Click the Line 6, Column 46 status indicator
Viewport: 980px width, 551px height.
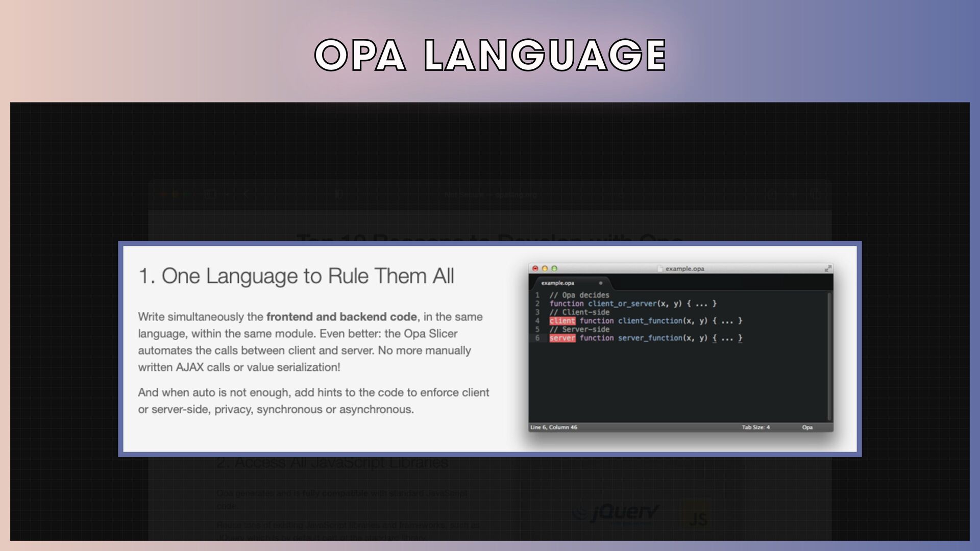[x=554, y=427]
